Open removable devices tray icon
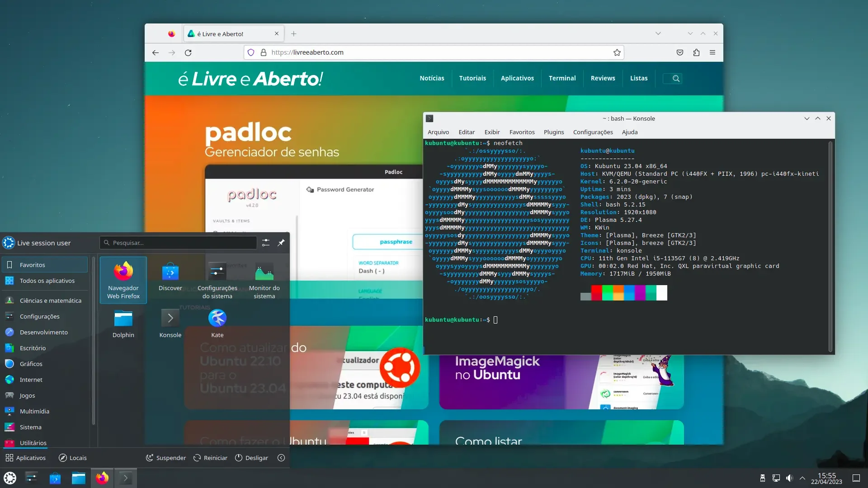Image resolution: width=868 pixels, height=488 pixels. pyautogui.click(x=763, y=478)
